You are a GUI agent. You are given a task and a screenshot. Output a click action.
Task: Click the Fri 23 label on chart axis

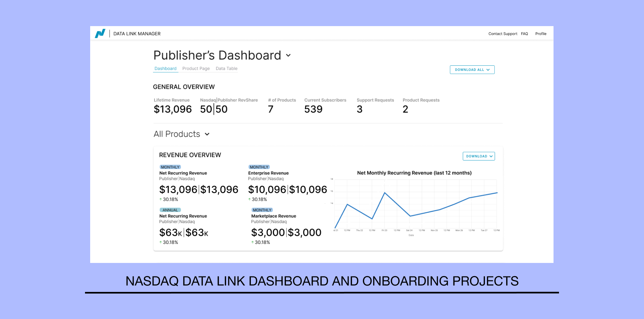pos(384,230)
